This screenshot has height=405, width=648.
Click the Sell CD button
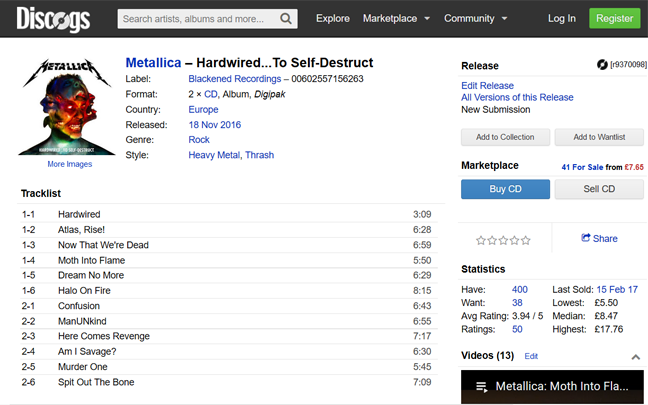pos(599,189)
